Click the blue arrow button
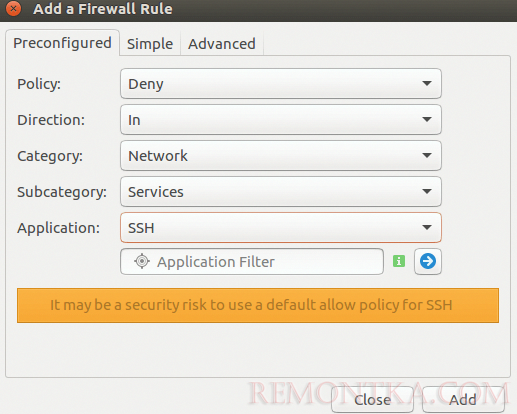The width and height of the screenshot is (517, 414). point(428,261)
